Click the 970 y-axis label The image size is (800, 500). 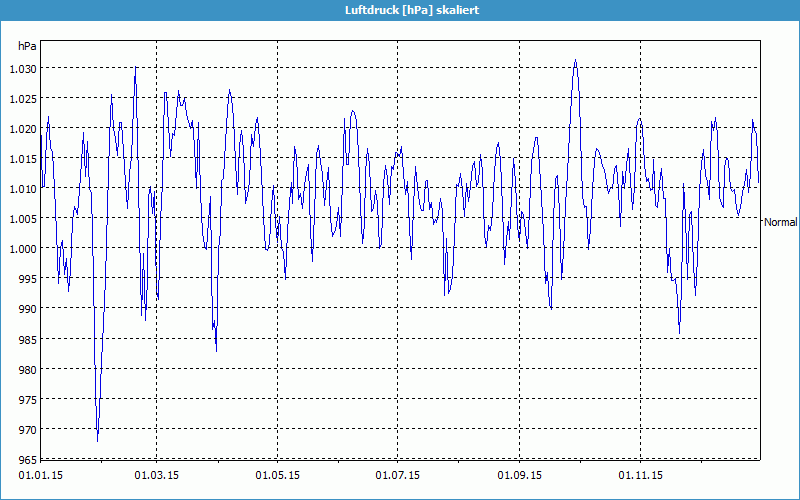26,428
